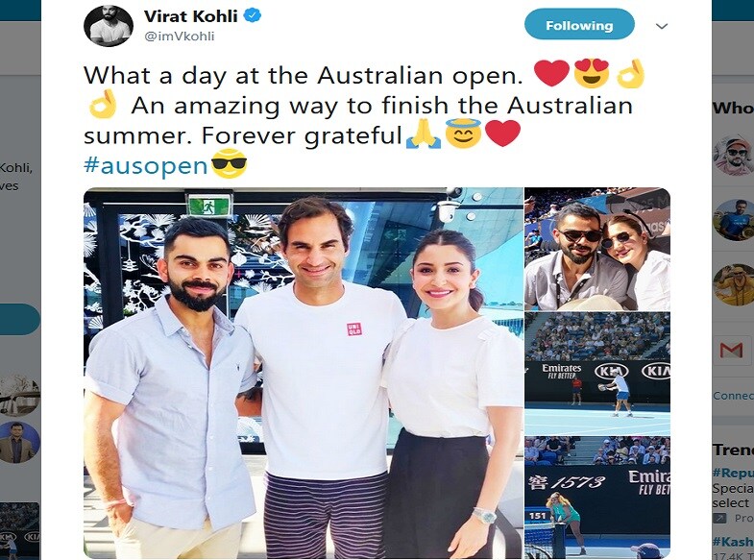Open the main photo with Federer

(x=303, y=373)
